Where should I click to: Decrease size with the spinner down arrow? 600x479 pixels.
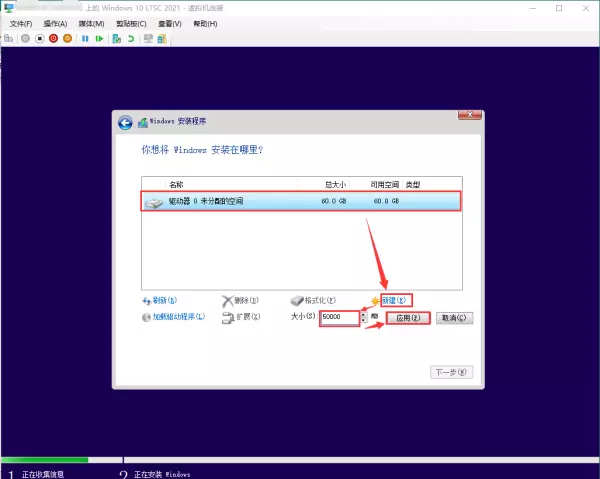point(364,321)
